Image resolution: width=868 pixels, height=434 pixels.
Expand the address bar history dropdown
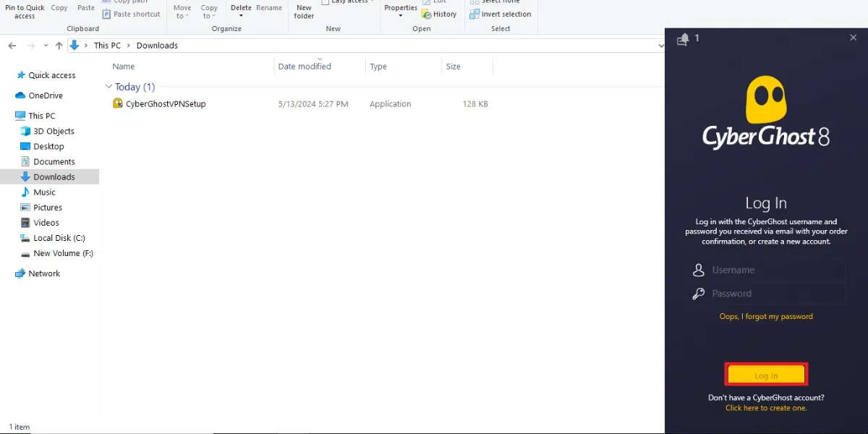point(661,45)
